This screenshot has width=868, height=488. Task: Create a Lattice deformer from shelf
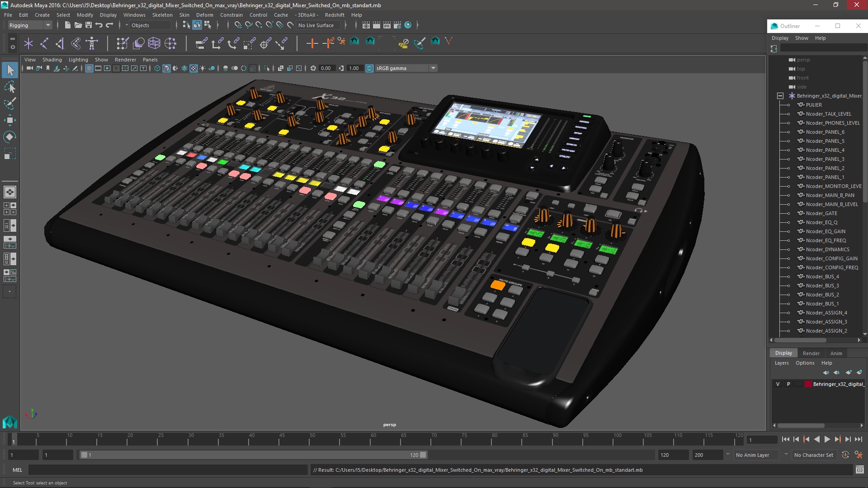154,43
